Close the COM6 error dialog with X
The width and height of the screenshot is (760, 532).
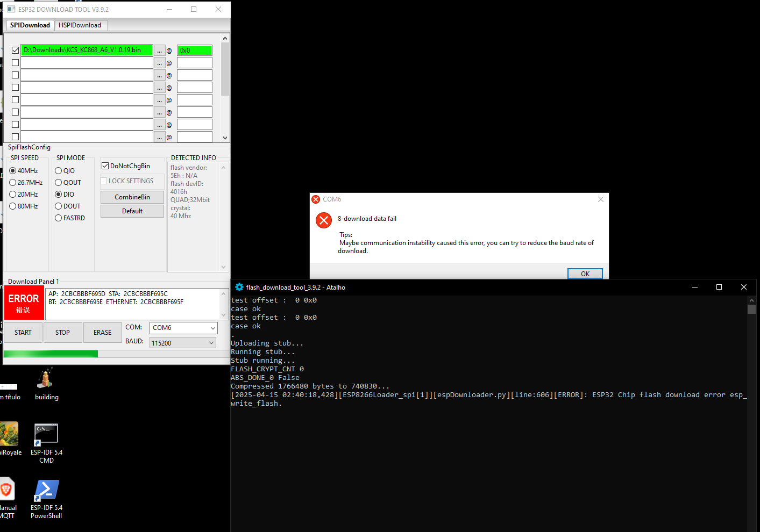click(601, 199)
